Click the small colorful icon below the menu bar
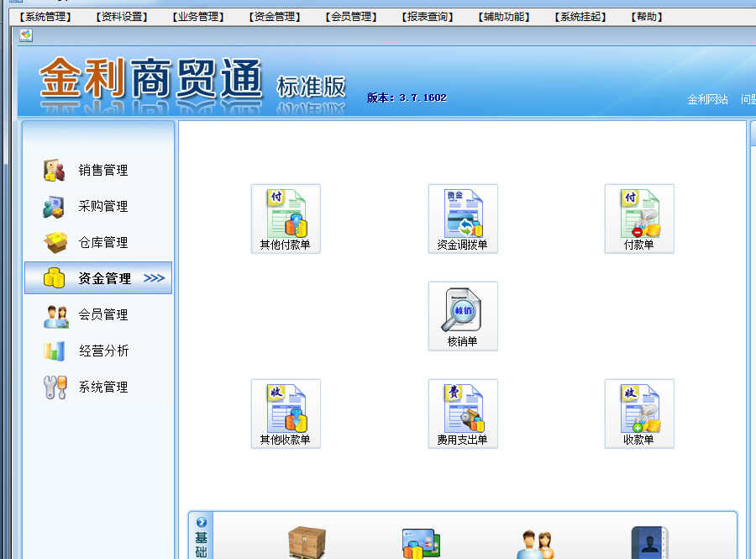This screenshot has height=559, width=756. (x=26, y=35)
